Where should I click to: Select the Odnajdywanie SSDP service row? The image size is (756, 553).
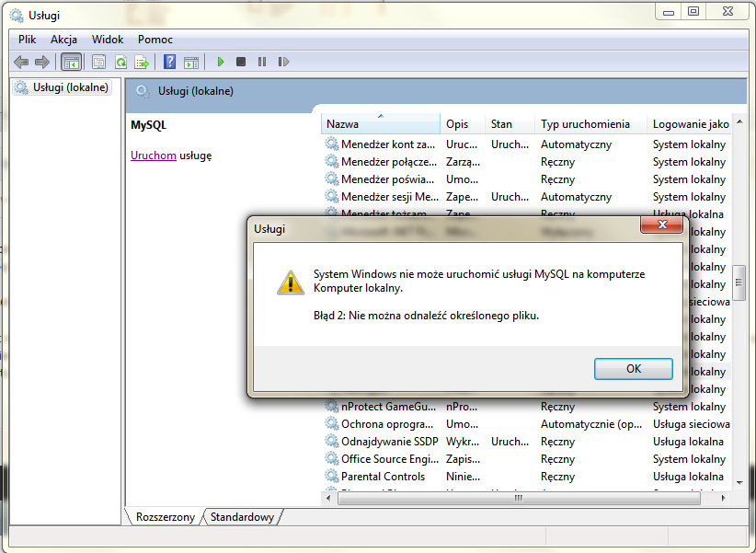(x=526, y=441)
